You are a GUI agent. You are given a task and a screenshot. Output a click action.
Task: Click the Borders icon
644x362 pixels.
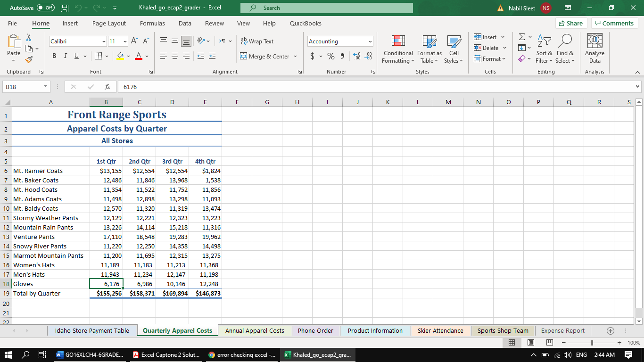pyautogui.click(x=98, y=57)
